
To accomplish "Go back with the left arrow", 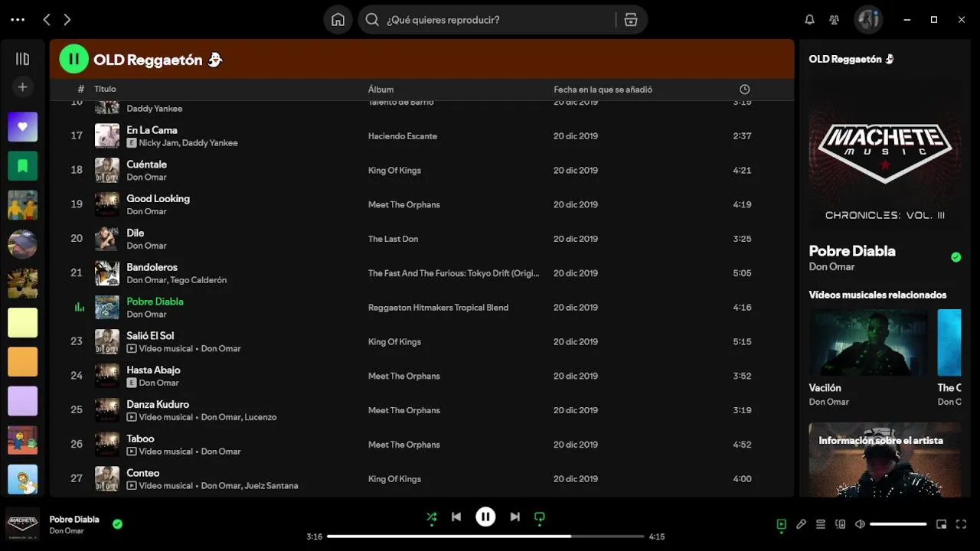I will 47,20.
